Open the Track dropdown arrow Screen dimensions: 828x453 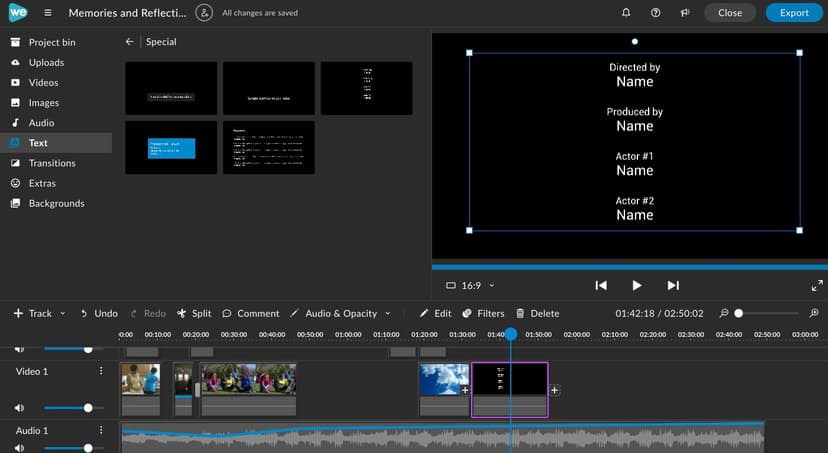[63, 314]
